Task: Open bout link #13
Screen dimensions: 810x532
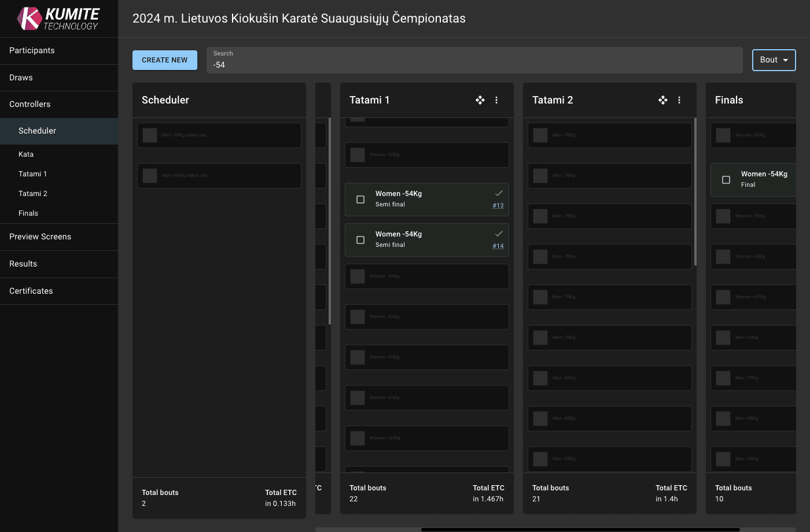Action: tap(498, 205)
